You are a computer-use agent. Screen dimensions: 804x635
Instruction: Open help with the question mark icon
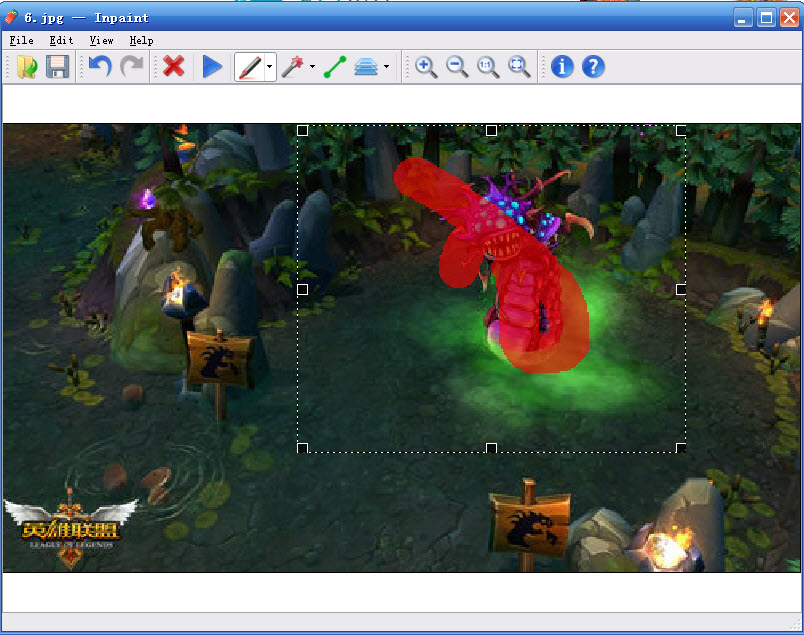point(593,67)
